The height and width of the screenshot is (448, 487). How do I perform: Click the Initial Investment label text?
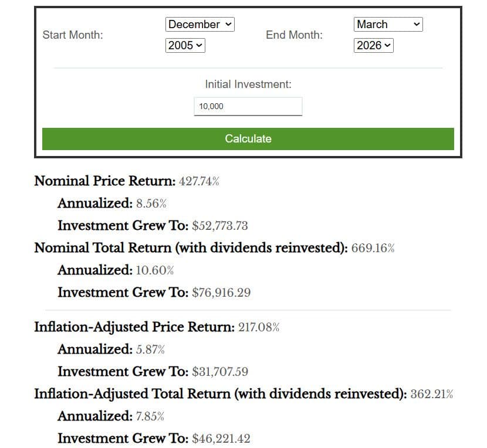coord(248,84)
